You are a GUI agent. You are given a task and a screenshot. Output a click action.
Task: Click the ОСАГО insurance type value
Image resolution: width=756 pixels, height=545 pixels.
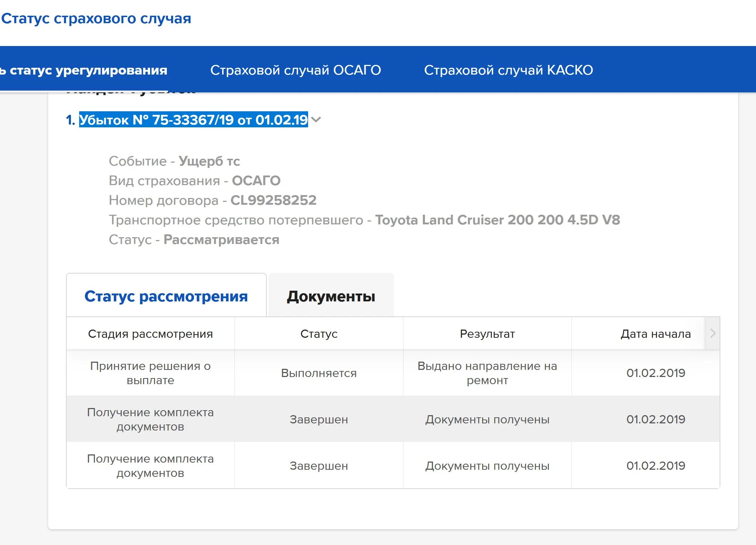coord(256,181)
